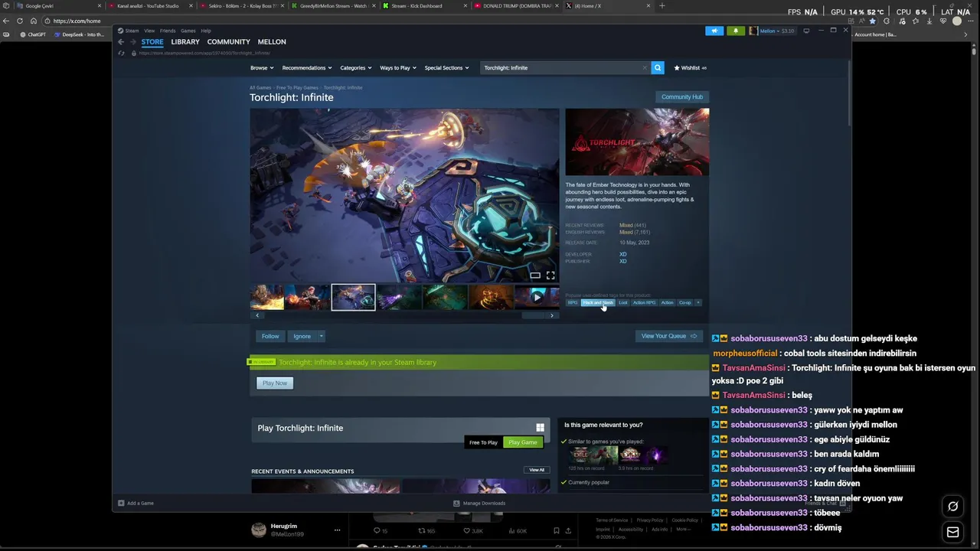This screenshot has width=980, height=551.
Task: Open View menu in Steam
Action: click(x=149, y=31)
